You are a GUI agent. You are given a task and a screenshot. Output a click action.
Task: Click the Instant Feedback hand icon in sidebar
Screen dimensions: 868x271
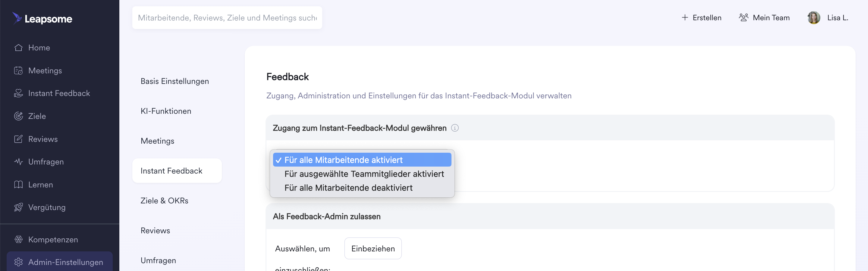click(18, 93)
